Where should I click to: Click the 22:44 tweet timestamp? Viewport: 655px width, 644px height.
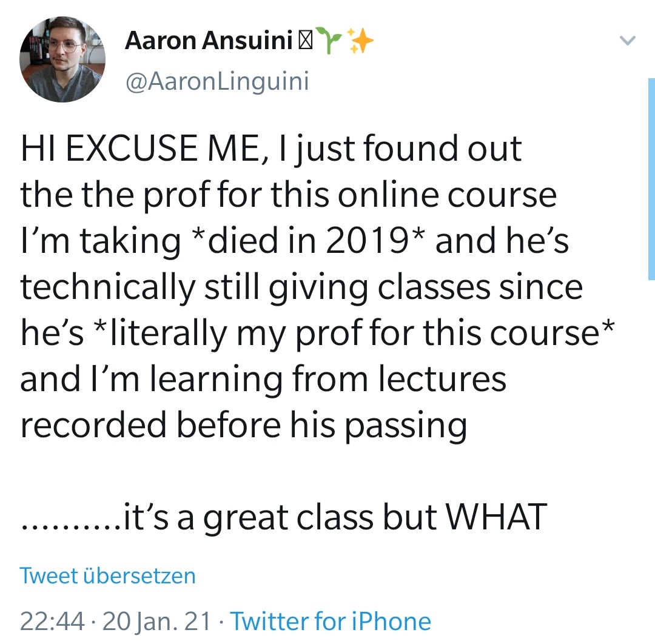click(52, 621)
